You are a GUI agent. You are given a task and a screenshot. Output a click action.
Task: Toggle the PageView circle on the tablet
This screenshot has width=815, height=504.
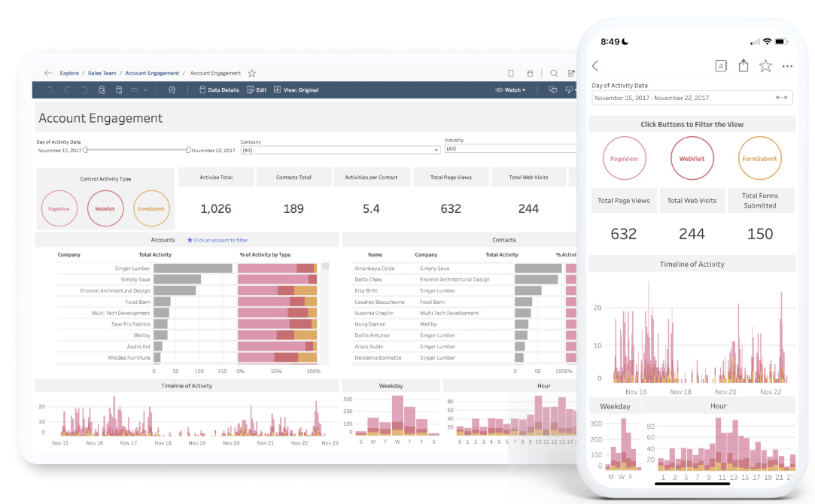point(59,208)
